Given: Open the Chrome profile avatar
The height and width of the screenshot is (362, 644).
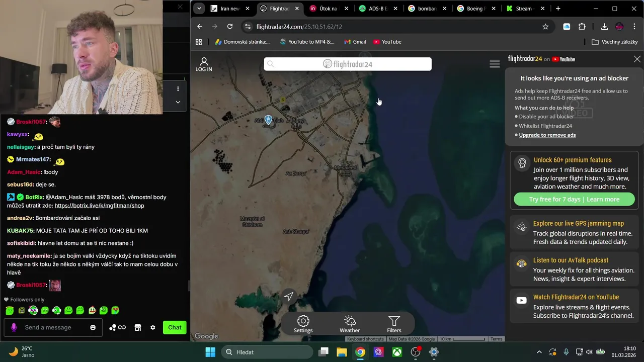Looking at the screenshot, I should point(619,27).
